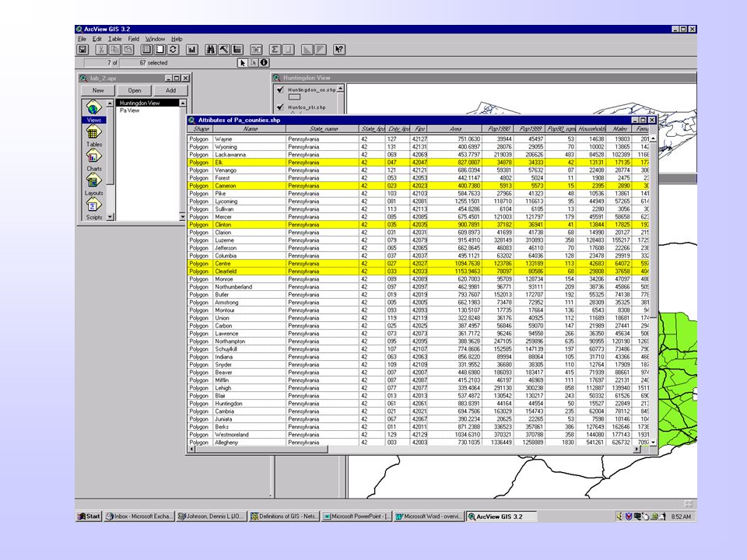747x560 pixels.
Task: Select the Lackawanna county name cell
Action: [249, 155]
